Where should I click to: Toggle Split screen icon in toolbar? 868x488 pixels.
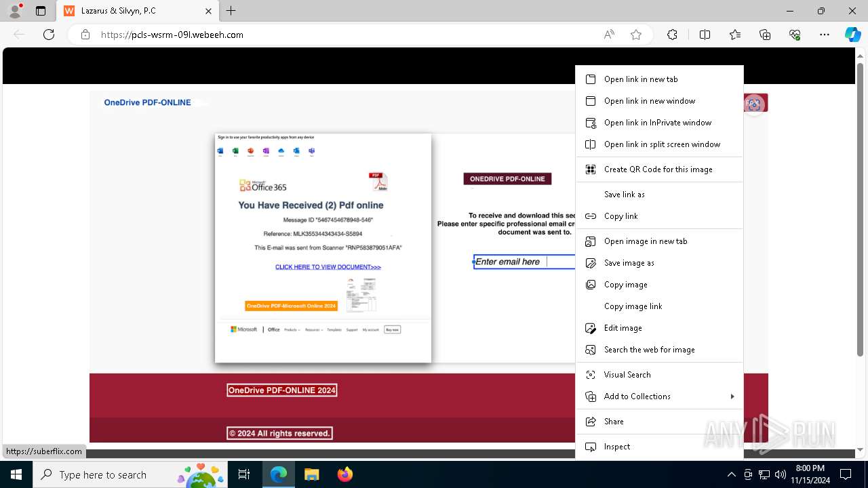[x=705, y=35]
